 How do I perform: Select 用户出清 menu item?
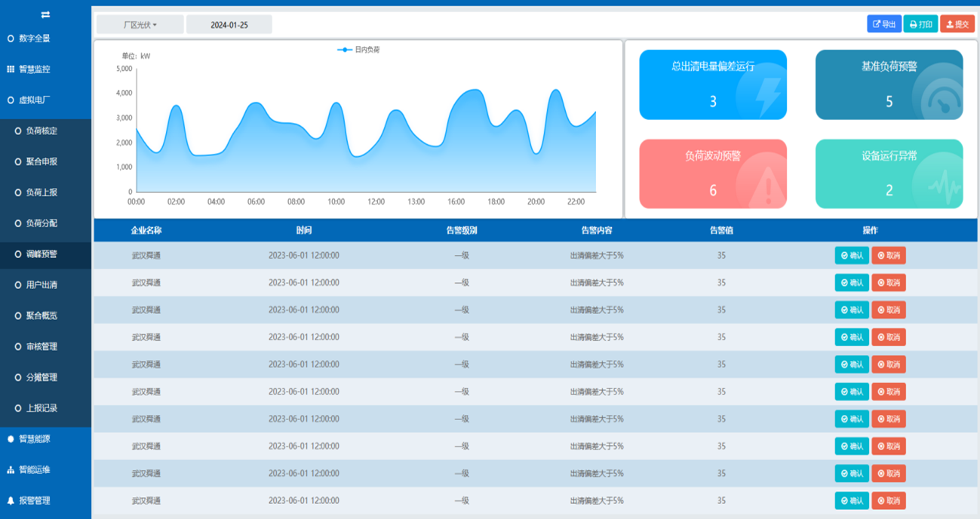point(41,285)
